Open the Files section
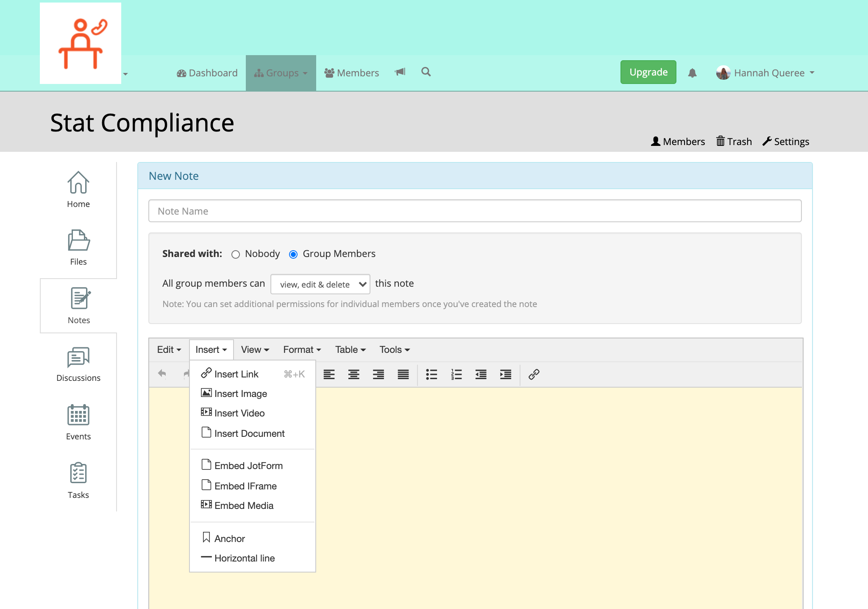 pos(78,248)
